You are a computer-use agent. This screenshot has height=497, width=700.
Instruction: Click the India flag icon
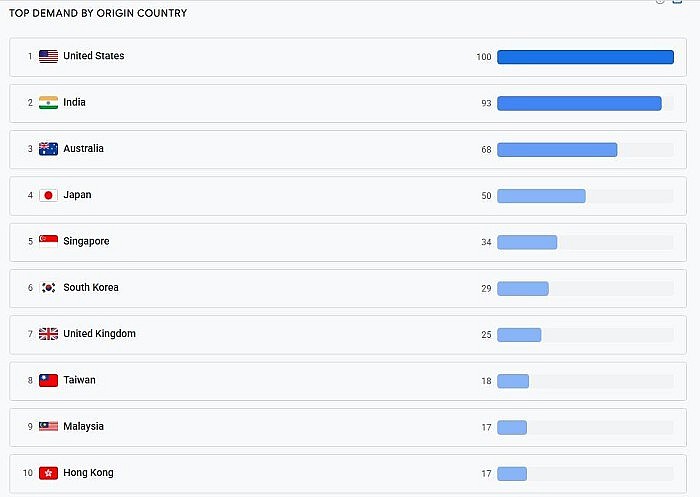[48, 103]
